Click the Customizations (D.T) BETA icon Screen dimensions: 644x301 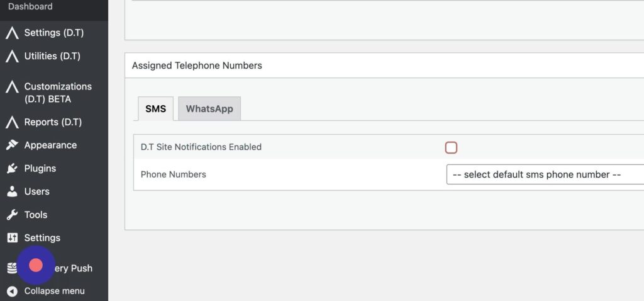[12, 87]
